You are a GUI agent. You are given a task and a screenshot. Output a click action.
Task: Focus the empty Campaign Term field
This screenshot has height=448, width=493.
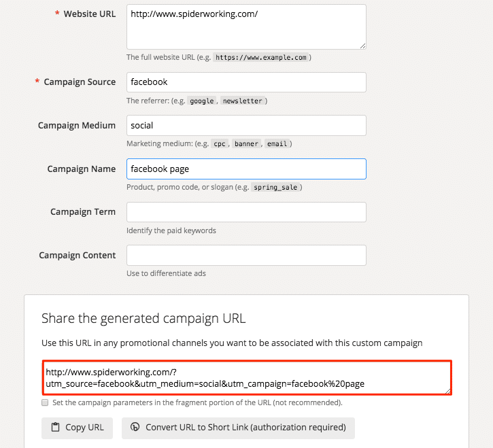[x=246, y=212]
